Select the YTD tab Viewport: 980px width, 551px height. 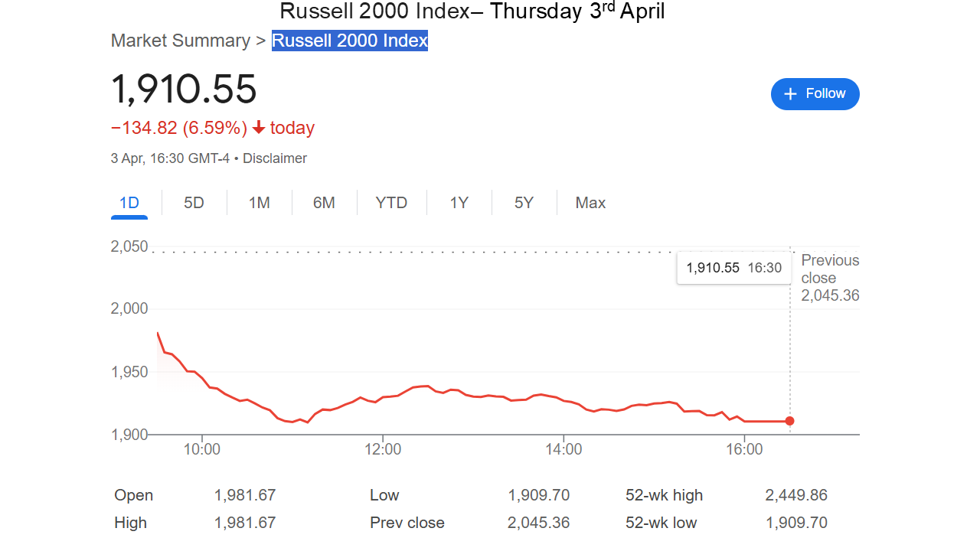click(391, 203)
